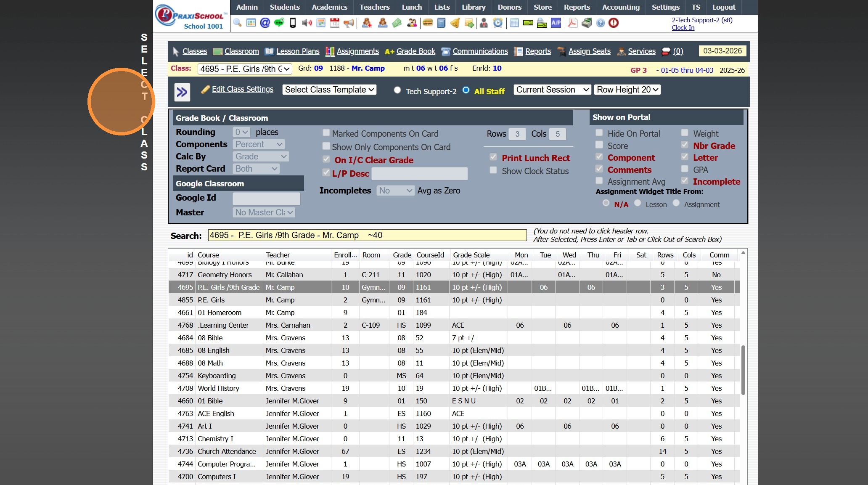Viewport: 868px width, 485px height.
Task: Click the Clock In link
Action: pyautogui.click(x=683, y=28)
